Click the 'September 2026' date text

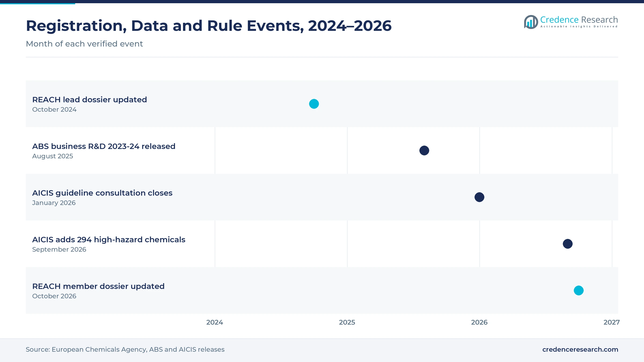click(x=59, y=249)
